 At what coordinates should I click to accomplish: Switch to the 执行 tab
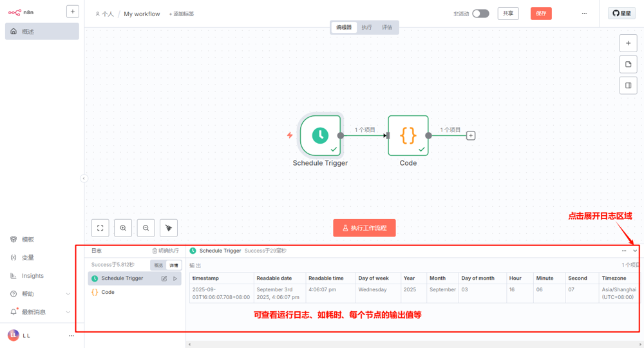[x=366, y=27]
